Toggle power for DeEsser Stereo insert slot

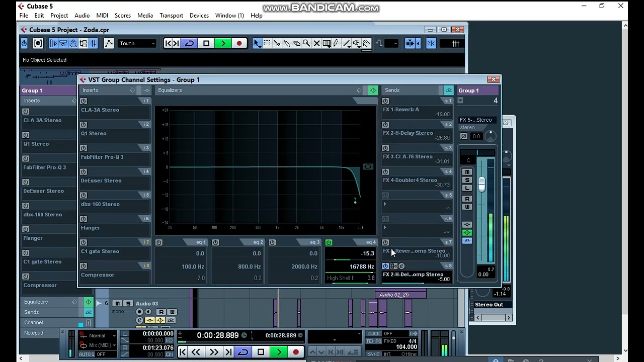click(x=84, y=172)
